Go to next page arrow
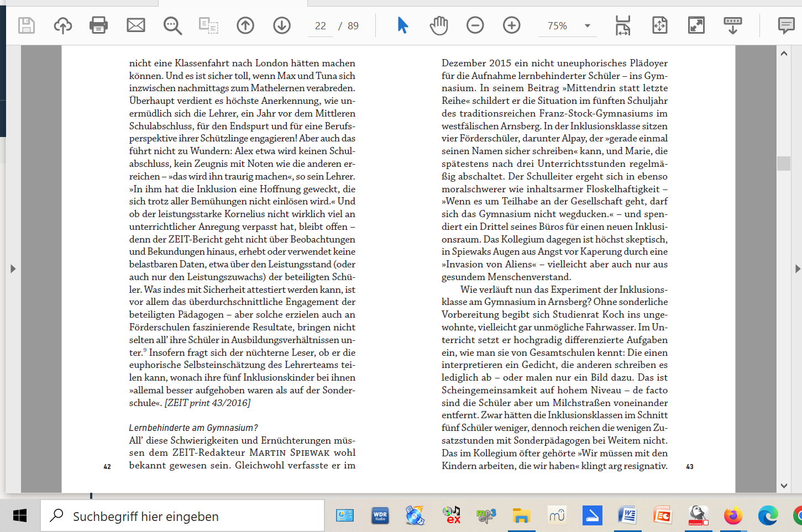This screenshot has width=802, height=532. coord(282,25)
